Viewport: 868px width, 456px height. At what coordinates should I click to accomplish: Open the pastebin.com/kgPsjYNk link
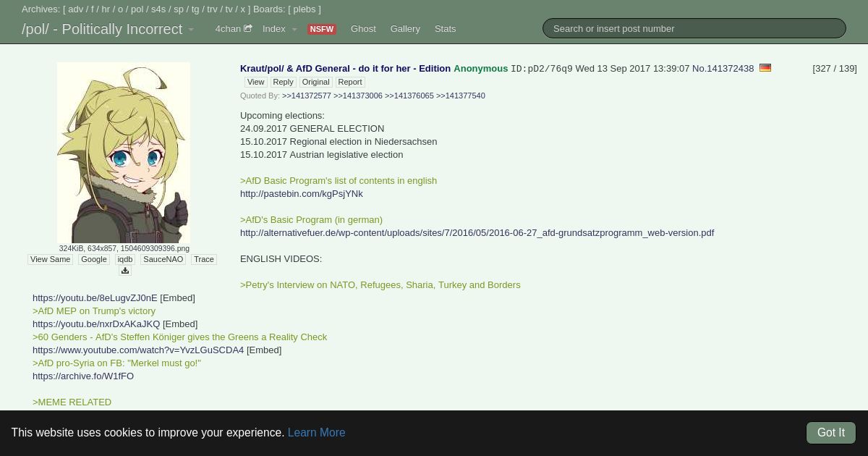tap(302, 193)
